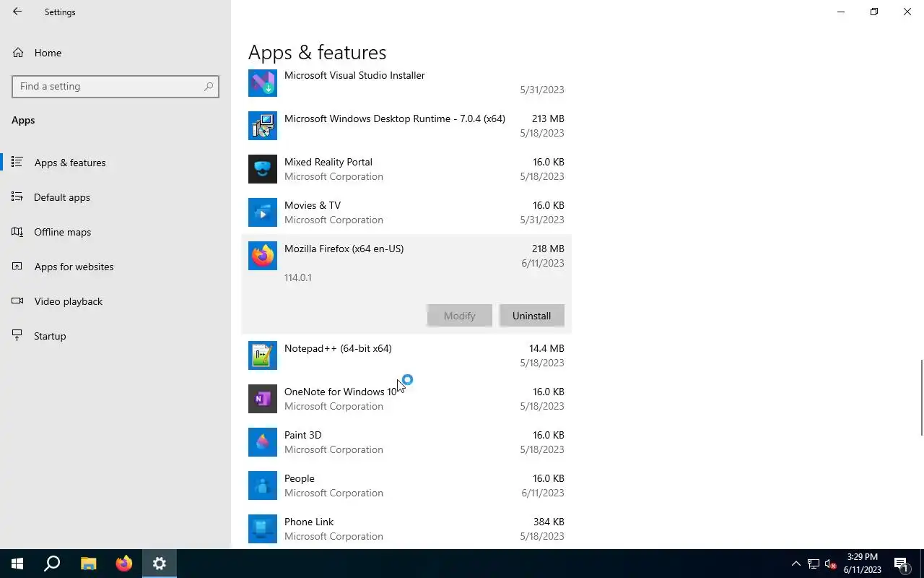The height and width of the screenshot is (578, 924).
Task: Click the search magnifier in Find a setting
Action: [209, 86]
